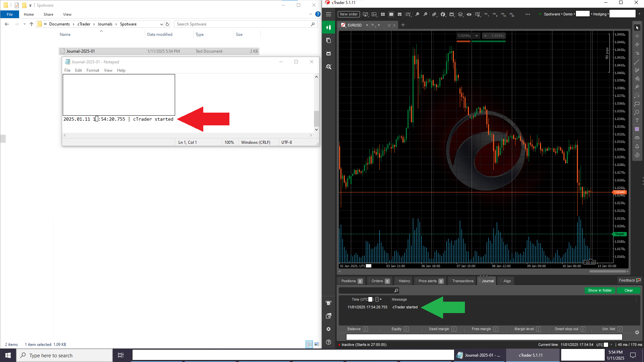
Task: Open the Algo robot section in cTrader sidebar
Action: pyautogui.click(x=328, y=54)
